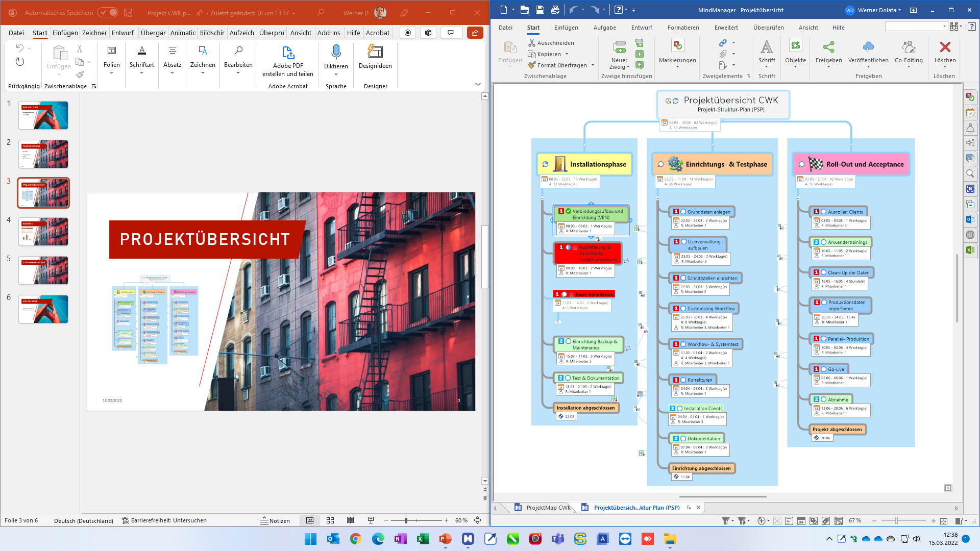Expand PowerPoint ribbon display options chevron
The width and height of the screenshot is (980, 551).
pyautogui.click(x=478, y=85)
